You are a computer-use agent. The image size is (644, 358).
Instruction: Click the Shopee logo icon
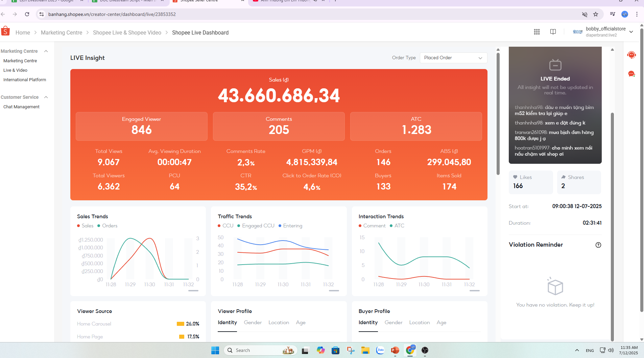click(5, 31)
